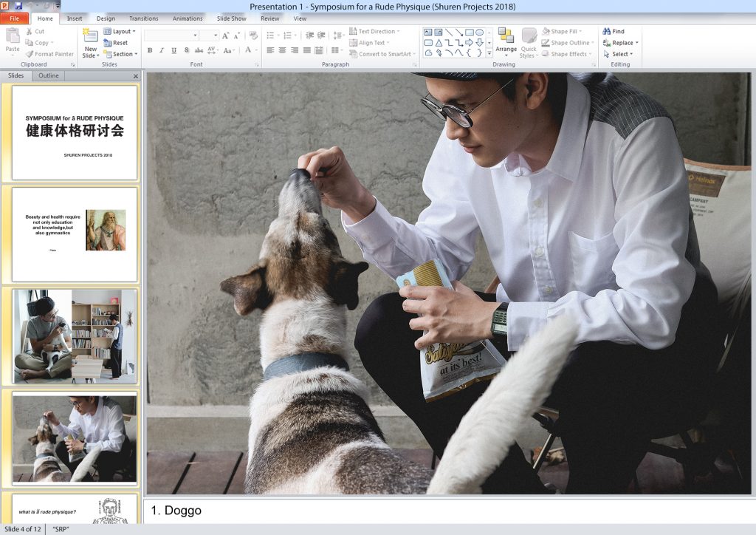Open the Select dropdown in Editing group
The height and width of the screenshot is (535, 756).
[x=620, y=54]
